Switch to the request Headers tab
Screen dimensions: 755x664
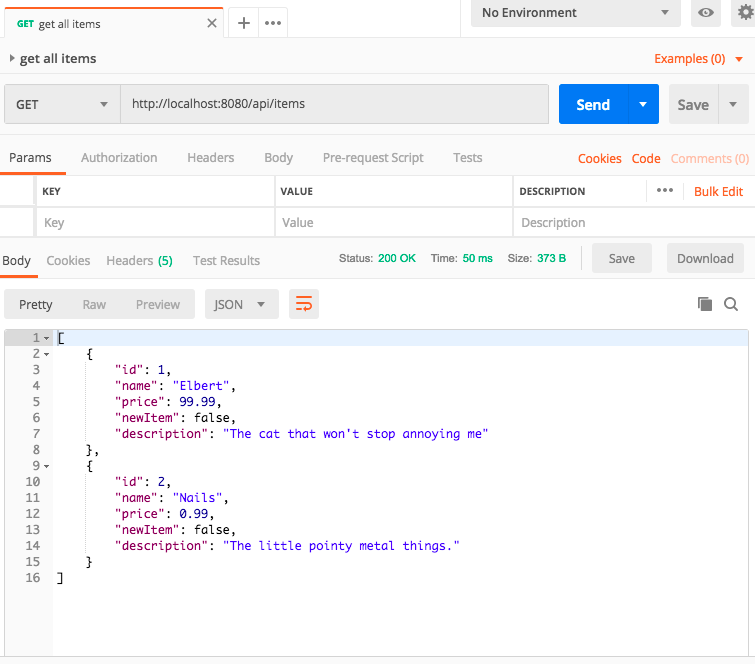click(210, 158)
